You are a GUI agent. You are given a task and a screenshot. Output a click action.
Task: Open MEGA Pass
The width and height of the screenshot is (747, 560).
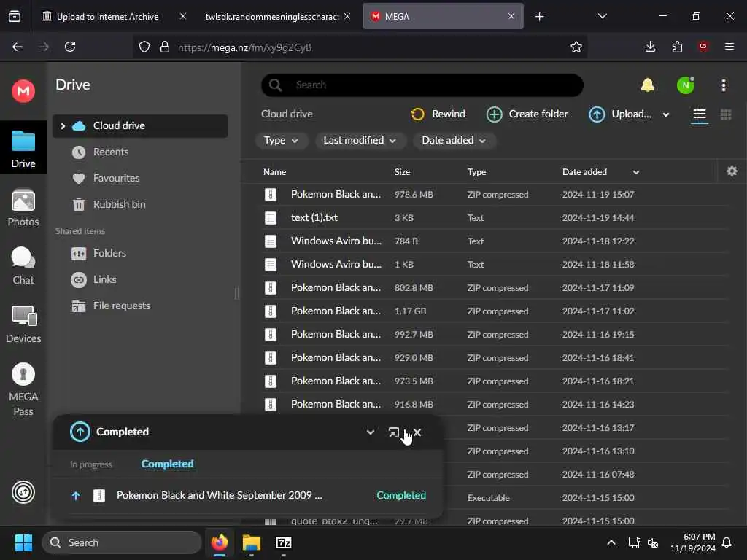[x=23, y=389]
